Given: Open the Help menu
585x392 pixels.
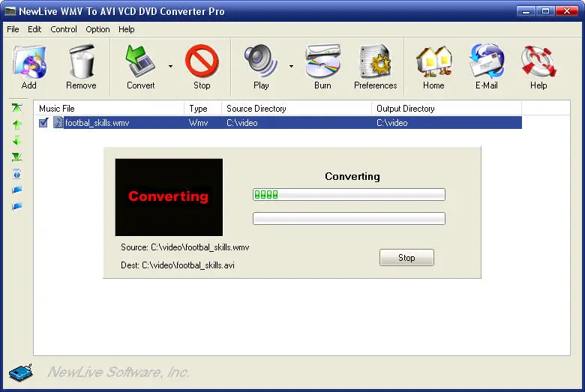Looking at the screenshot, I should (x=127, y=29).
